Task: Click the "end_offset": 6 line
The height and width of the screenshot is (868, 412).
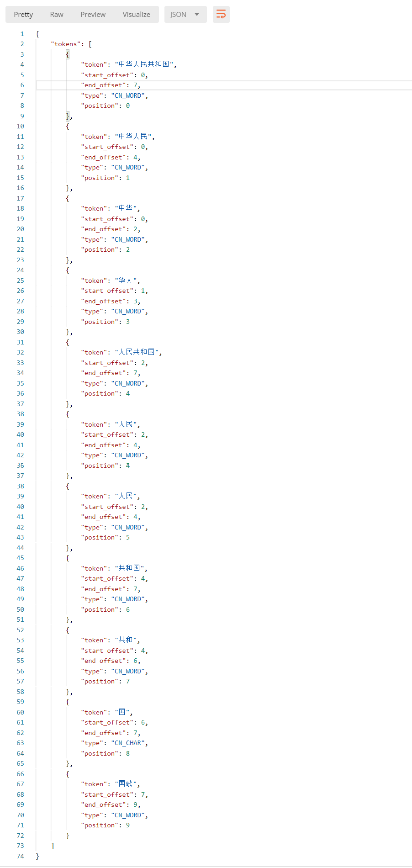Action: tap(111, 661)
